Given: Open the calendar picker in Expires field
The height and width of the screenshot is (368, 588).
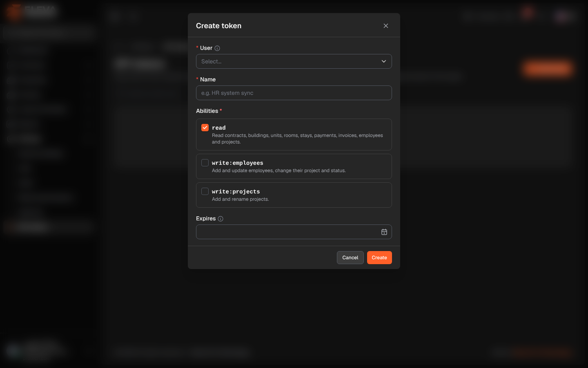Looking at the screenshot, I should 384,232.
